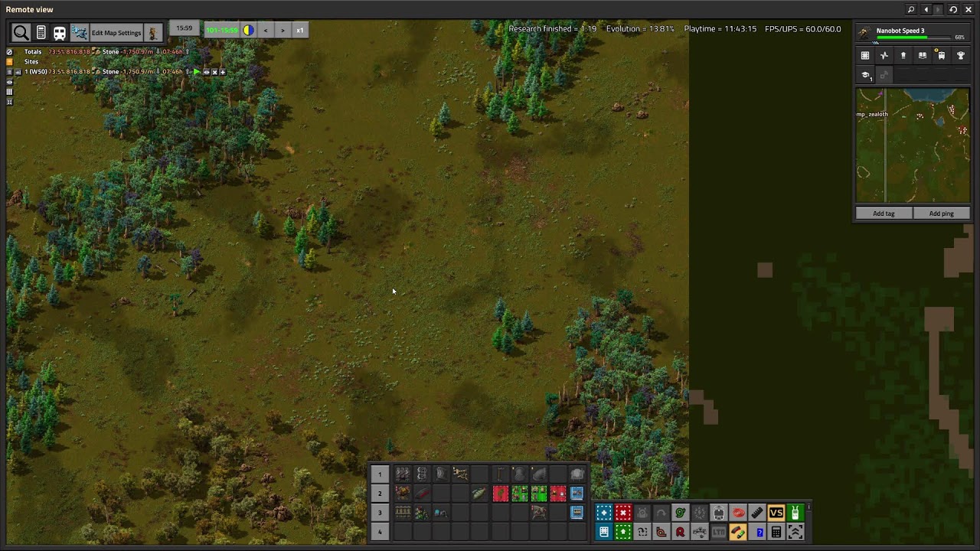
Task: Open the calculator shortcut in bottom bar
Action: click(776, 532)
